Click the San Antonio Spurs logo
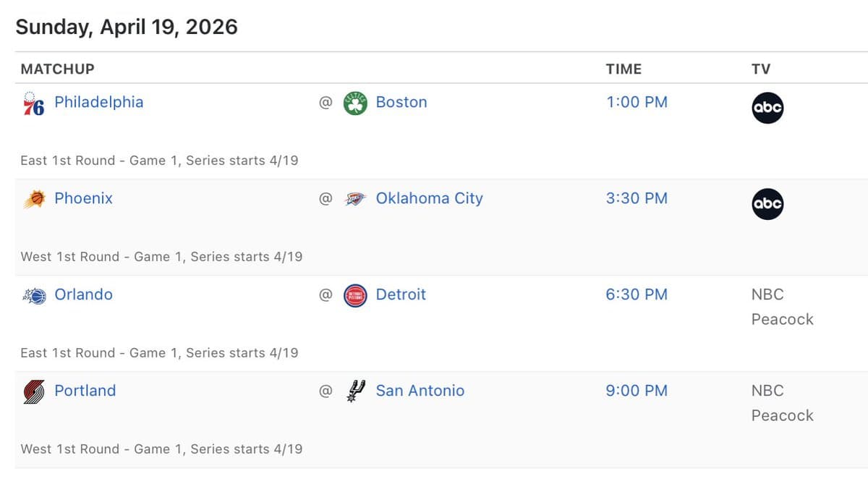Image resolution: width=868 pixels, height=479 pixels. pos(354,391)
